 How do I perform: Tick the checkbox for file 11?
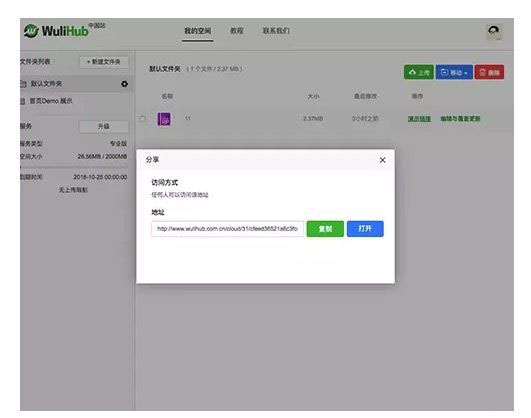143,119
